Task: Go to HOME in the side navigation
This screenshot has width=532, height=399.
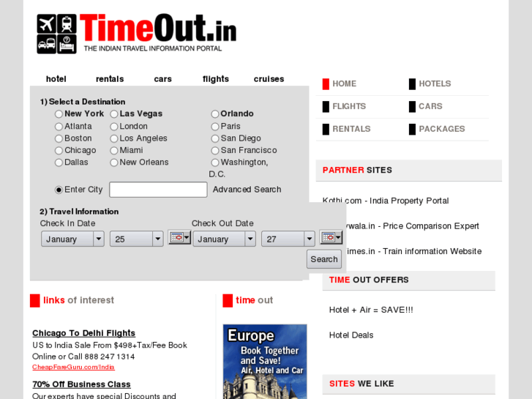Action: (x=345, y=84)
